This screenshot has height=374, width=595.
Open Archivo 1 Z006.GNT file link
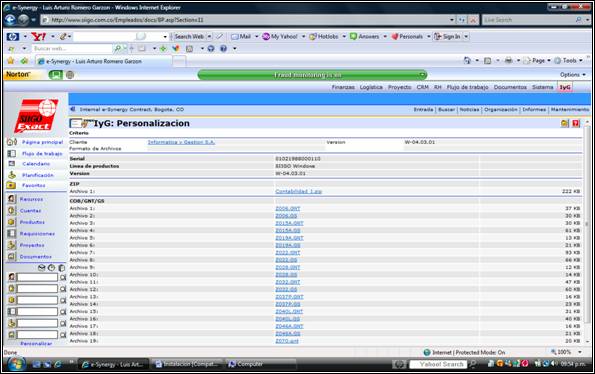[288, 209]
